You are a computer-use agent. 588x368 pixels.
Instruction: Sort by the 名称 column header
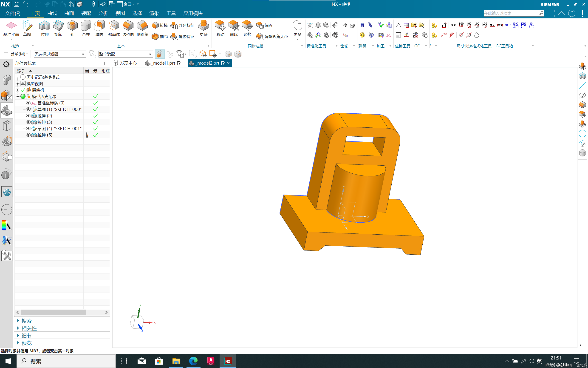[x=49, y=71]
